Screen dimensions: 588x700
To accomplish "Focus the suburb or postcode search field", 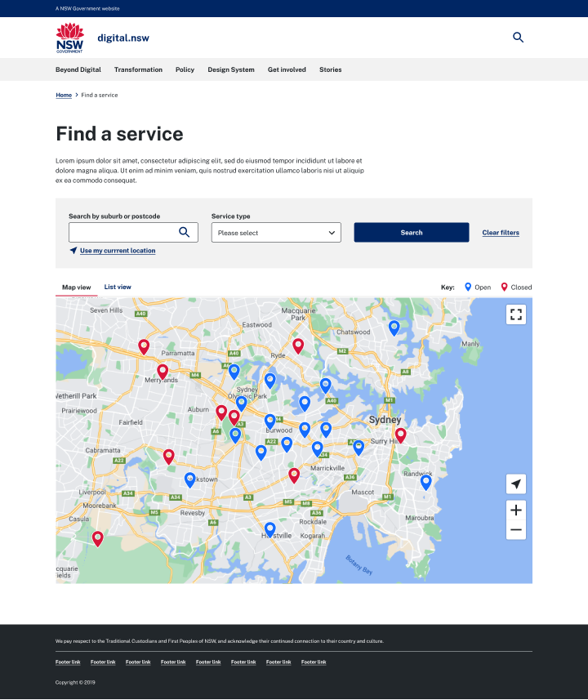I will tap(122, 233).
